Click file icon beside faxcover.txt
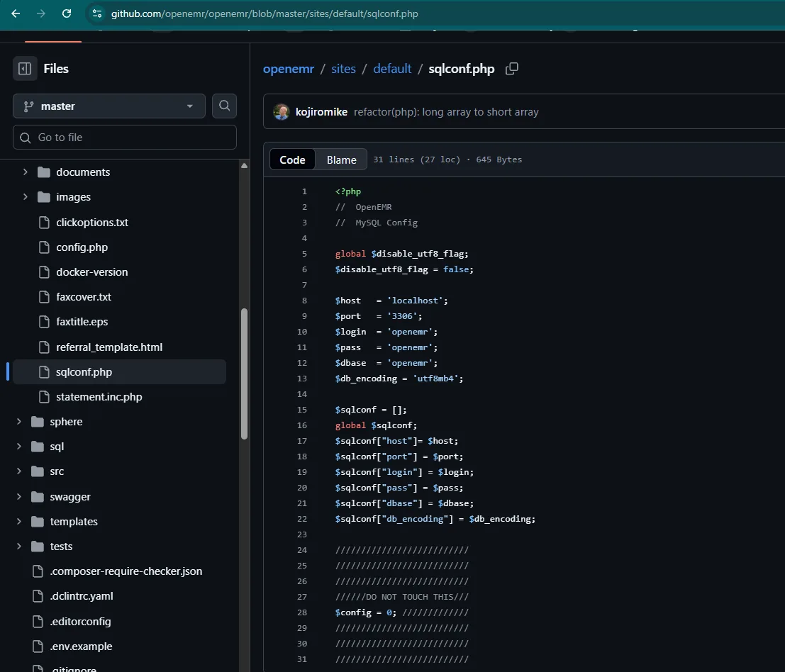Viewport: 785px width, 672px height. tap(44, 297)
